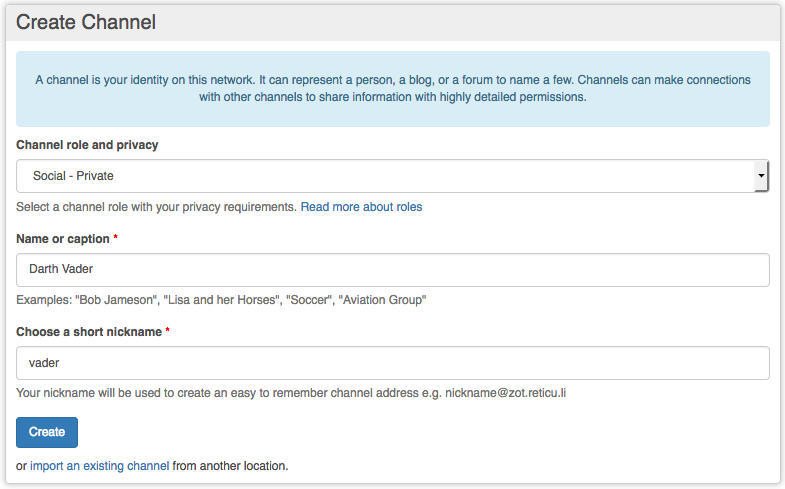The height and width of the screenshot is (489, 785).
Task: Open the Read more about roles link
Action: (361, 207)
